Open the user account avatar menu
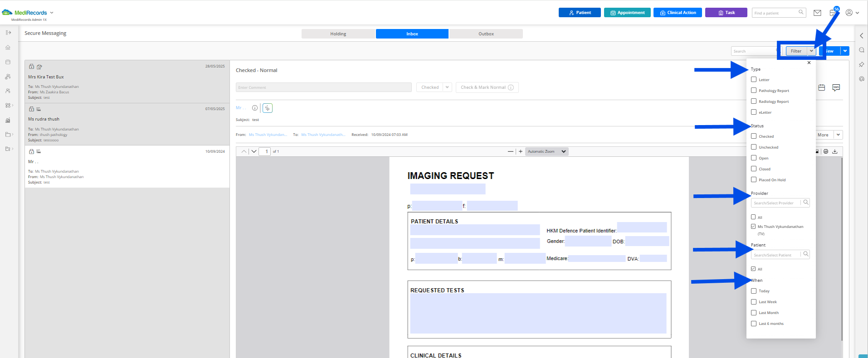The image size is (868, 358). (852, 13)
